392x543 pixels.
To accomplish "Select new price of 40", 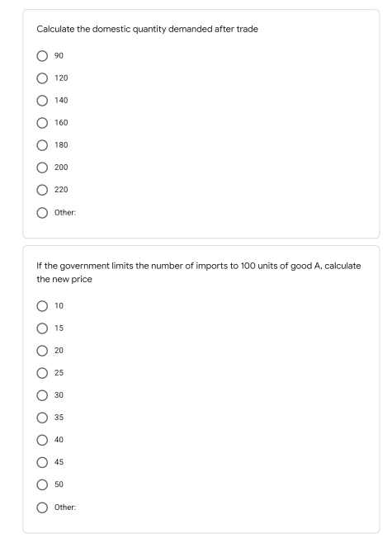I will 42,440.
